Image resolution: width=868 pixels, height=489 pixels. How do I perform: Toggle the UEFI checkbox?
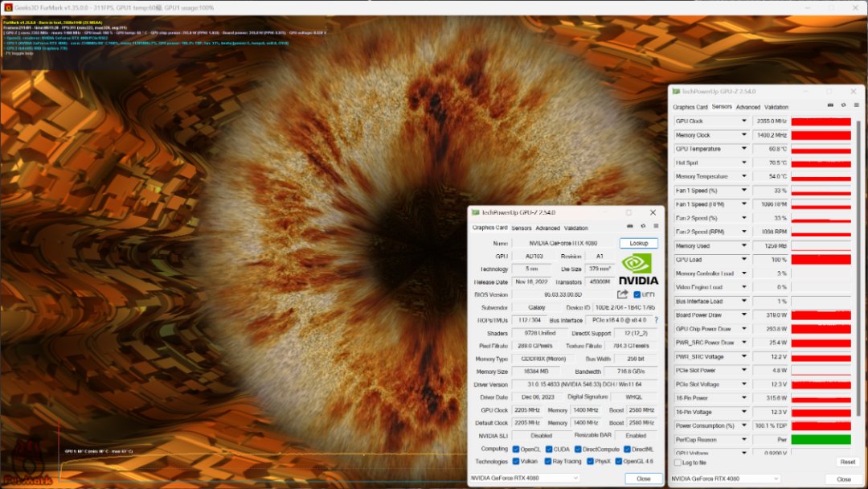637,294
